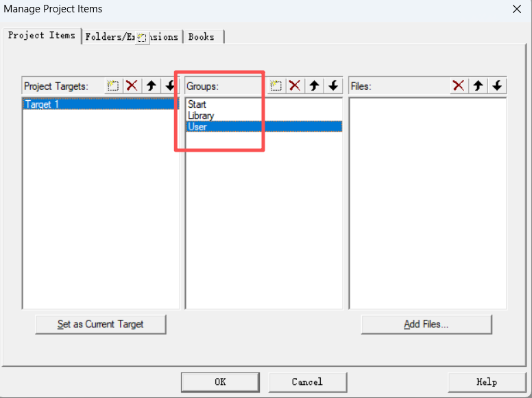Select the User group
Image resolution: width=532 pixels, height=398 pixels.
[x=264, y=127]
